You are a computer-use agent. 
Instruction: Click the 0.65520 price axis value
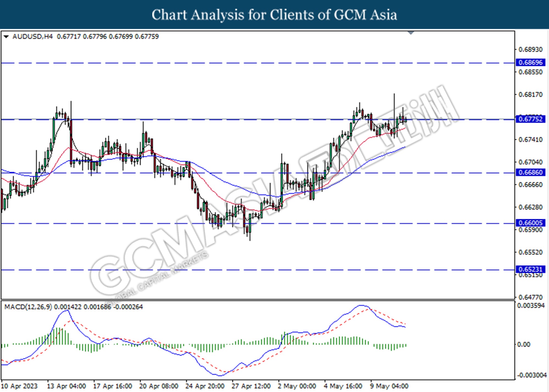coord(530,252)
